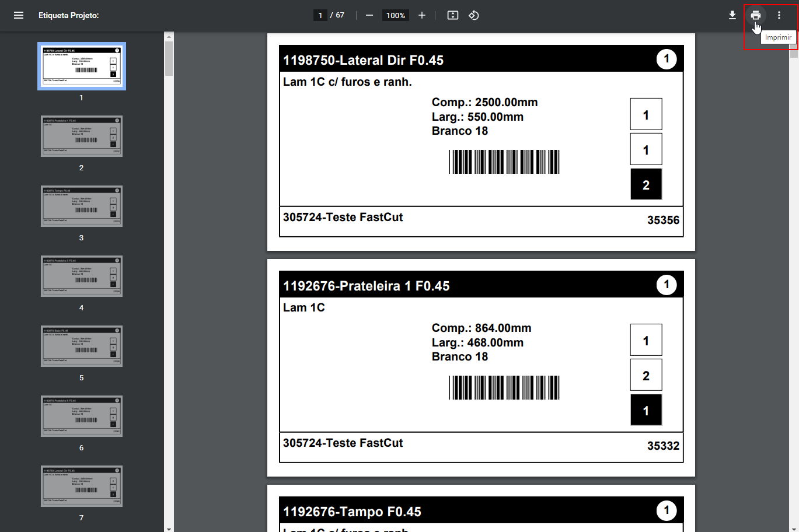Click the zoom out minus icon

(369, 15)
